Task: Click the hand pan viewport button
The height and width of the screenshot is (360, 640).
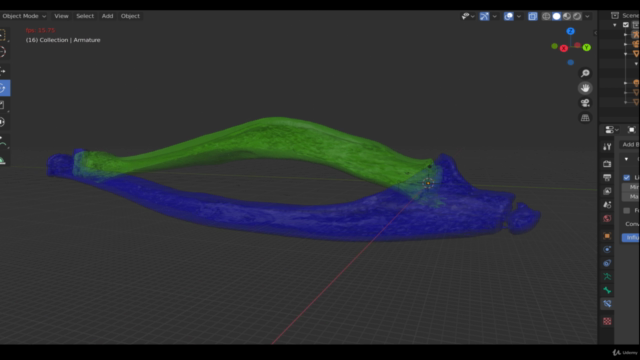Action: point(585,88)
